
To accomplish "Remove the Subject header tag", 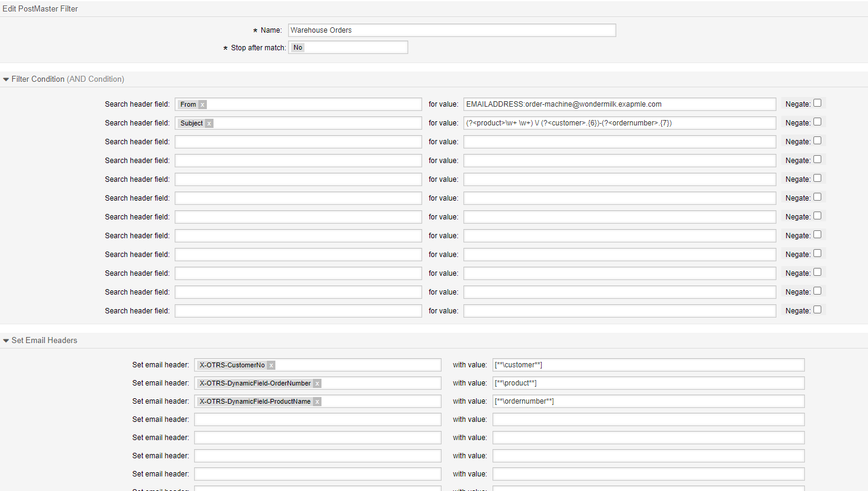I will [209, 123].
